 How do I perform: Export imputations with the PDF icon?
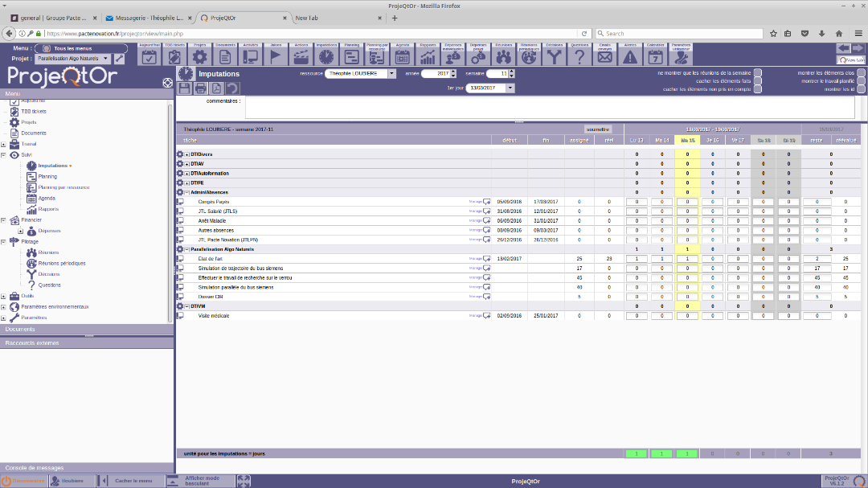pyautogui.click(x=216, y=88)
